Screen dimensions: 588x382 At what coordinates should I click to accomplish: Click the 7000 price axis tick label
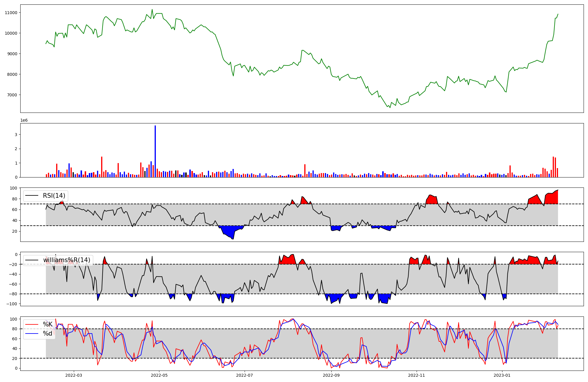(12, 95)
